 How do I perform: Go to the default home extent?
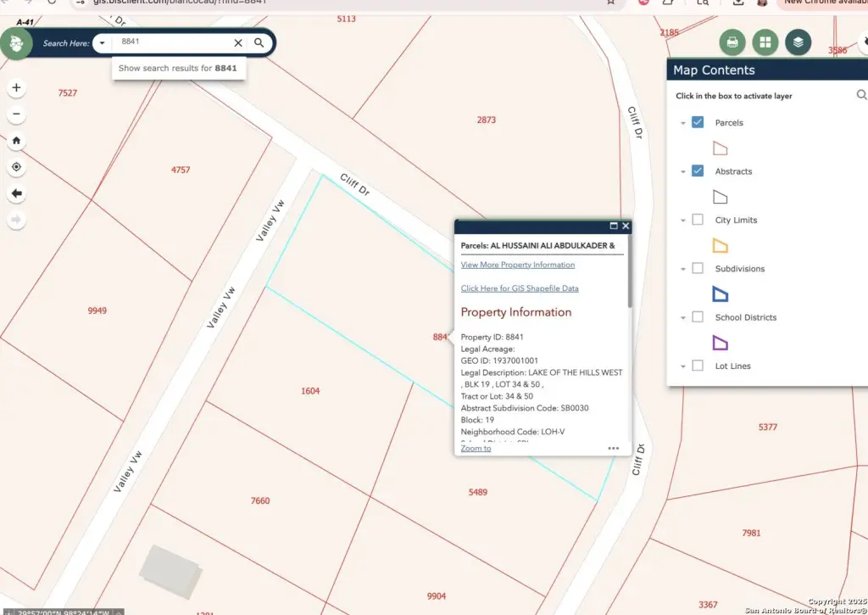tap(16, 141)
